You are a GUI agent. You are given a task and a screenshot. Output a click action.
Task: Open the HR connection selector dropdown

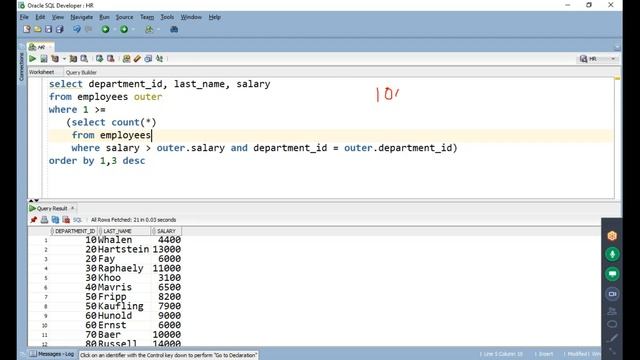pos(598,59)
